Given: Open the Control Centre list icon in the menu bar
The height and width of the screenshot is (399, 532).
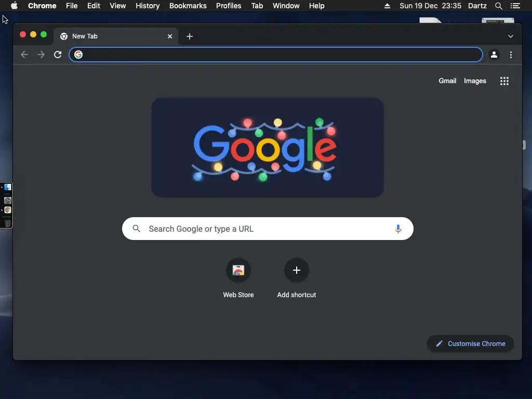Looking at the screenshot, I should pyautogui.click(x=515, y=6).
